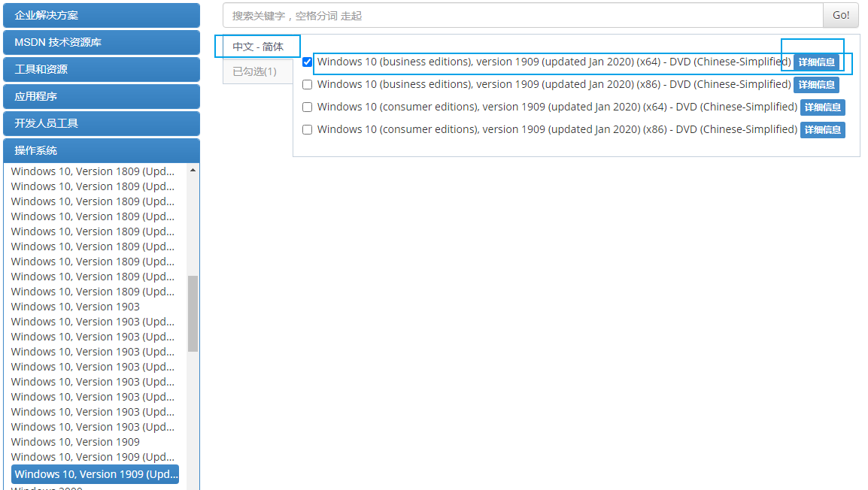Click the business editions x86 DVD label text
Image resolution: width=868 pixels, height=490 pixels.
click(554, 85)
